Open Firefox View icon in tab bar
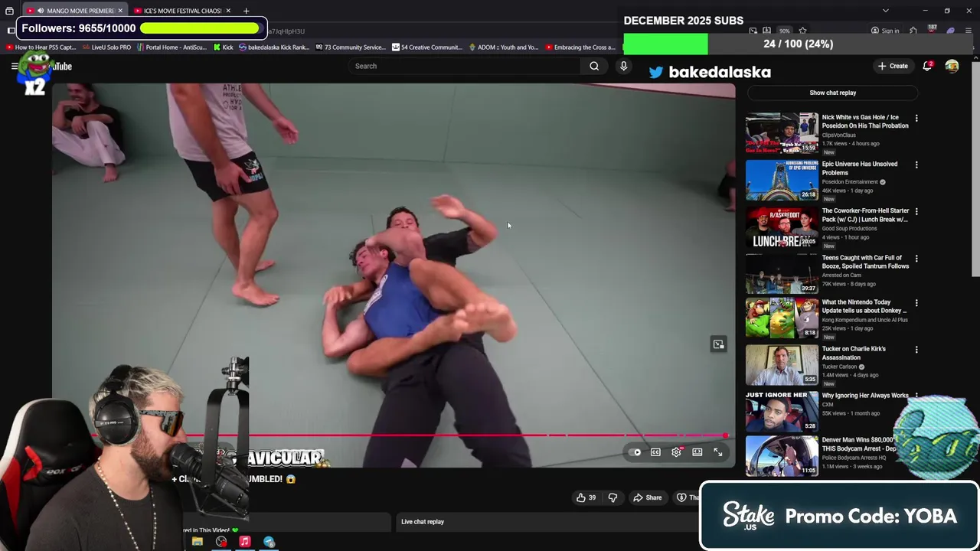980x551 pixels. (x=9, y=11)
